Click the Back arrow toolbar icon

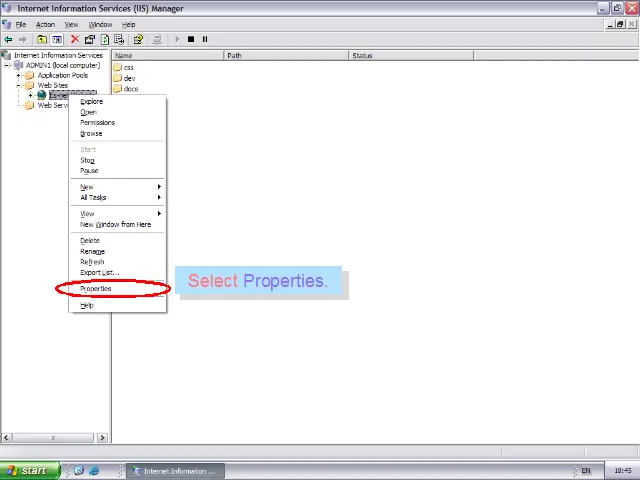click(x=8, y=40)
